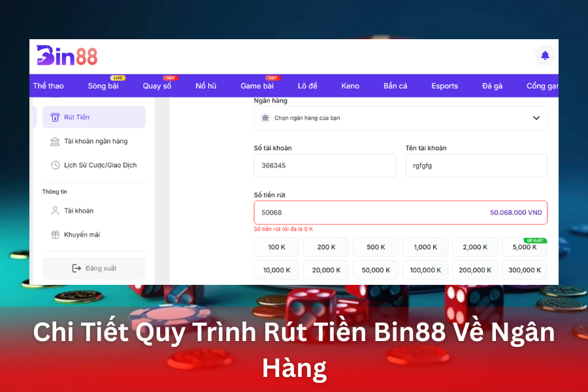Screen dimensions: 588x392
Task: Click the Số tiền rút input field
Action: click(400, 213)
